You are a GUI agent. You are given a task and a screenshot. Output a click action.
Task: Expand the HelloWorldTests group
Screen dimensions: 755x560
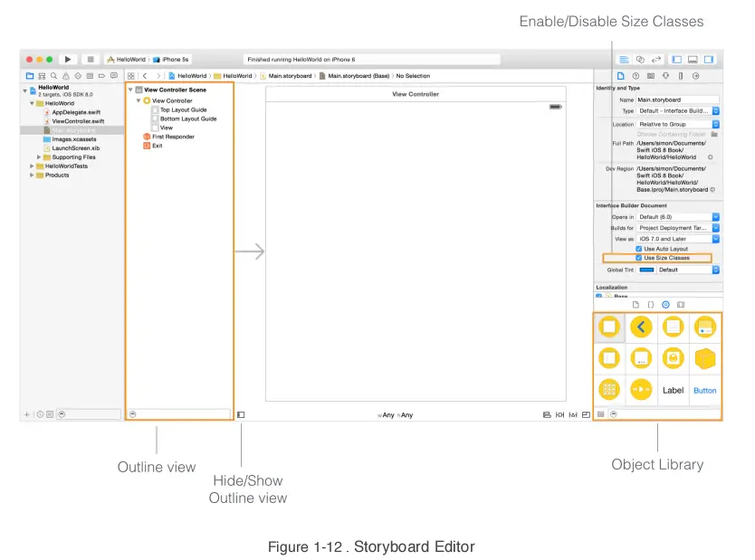[32, 166]
